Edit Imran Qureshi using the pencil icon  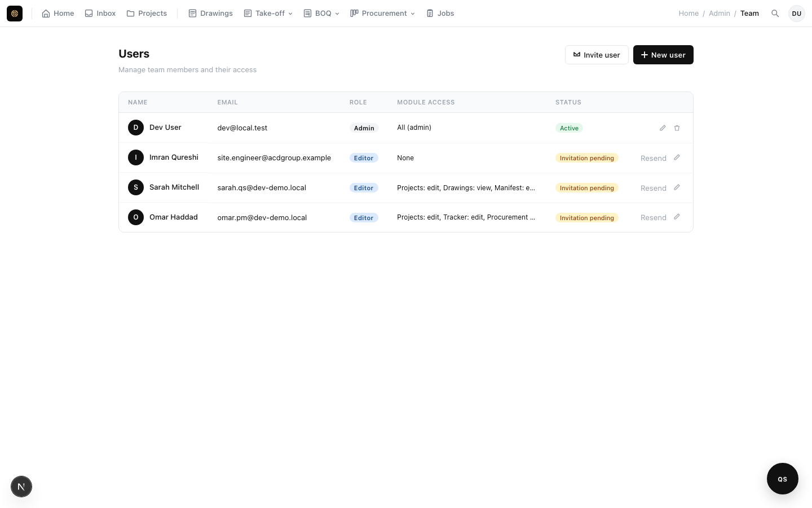(677, 157)
